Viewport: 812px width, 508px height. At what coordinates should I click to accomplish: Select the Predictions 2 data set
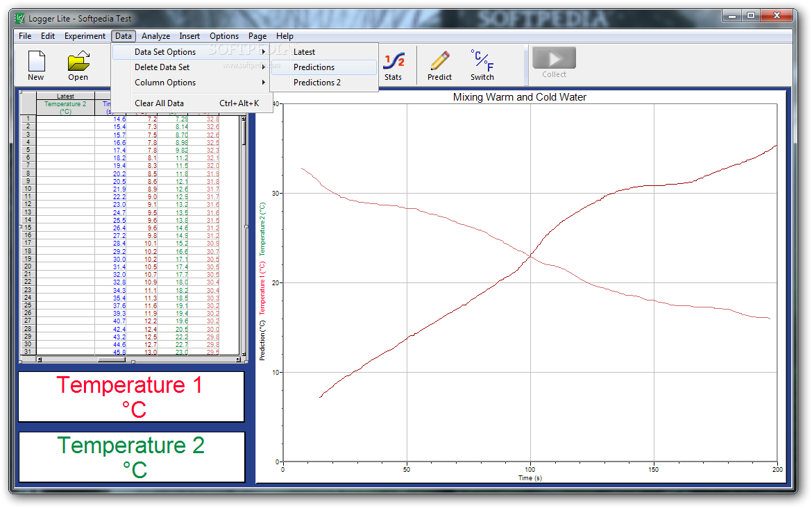[x=324, y=83]
